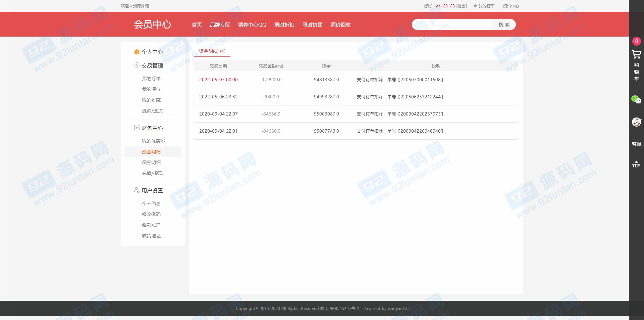This screenshot has width=644, height=320.
Task: Open 我的订单 in the sidebar menu
Action: click(151, 79)
